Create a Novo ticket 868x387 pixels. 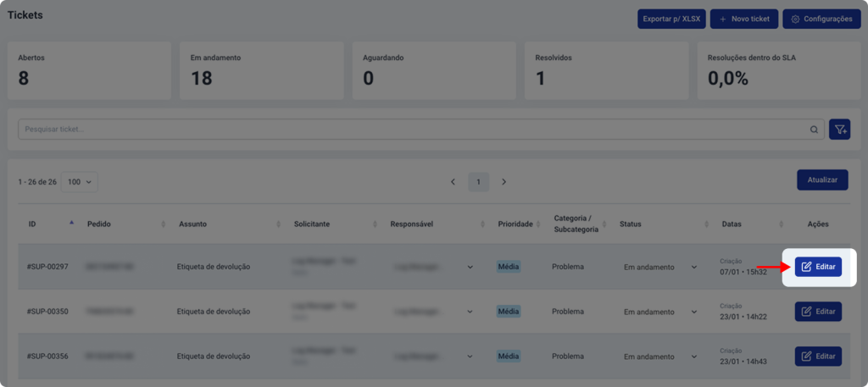pyautogui.click(x=743, y=19)
